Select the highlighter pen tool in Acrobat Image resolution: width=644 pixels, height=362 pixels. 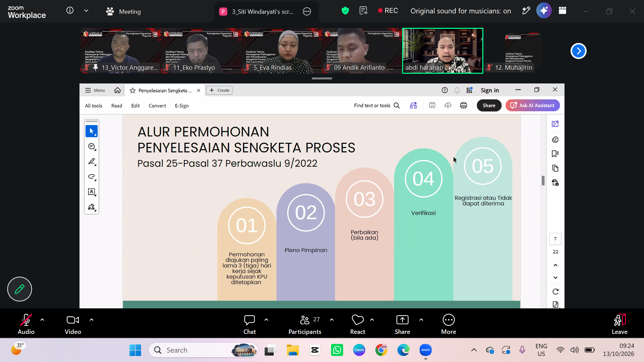click(x=92, y=162)
